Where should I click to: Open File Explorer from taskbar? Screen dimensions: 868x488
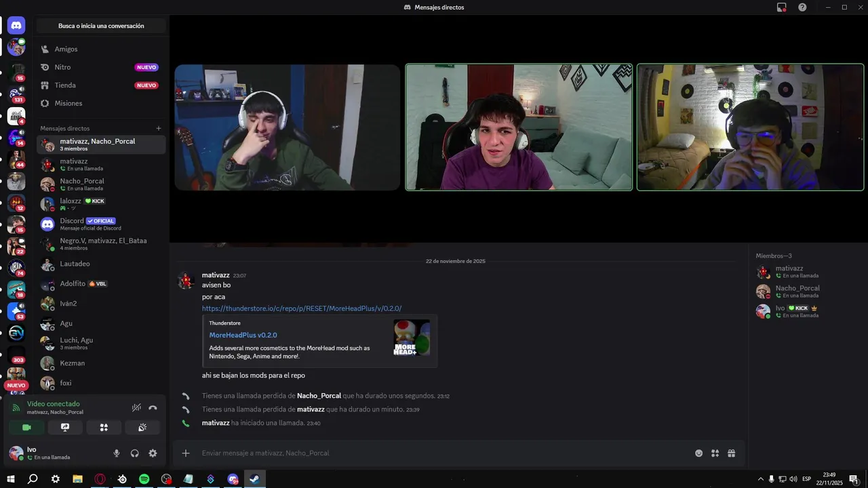coord(77,479)
